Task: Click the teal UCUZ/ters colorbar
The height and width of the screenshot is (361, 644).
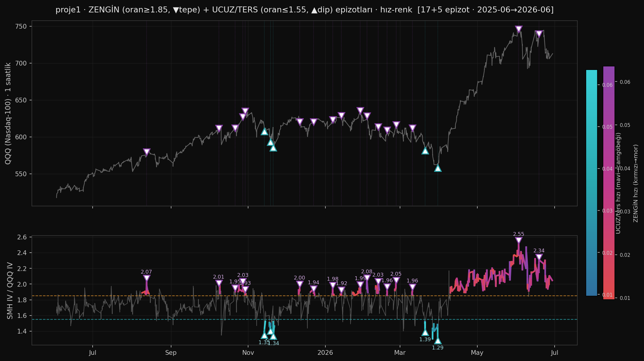Action: pos(591,183)
